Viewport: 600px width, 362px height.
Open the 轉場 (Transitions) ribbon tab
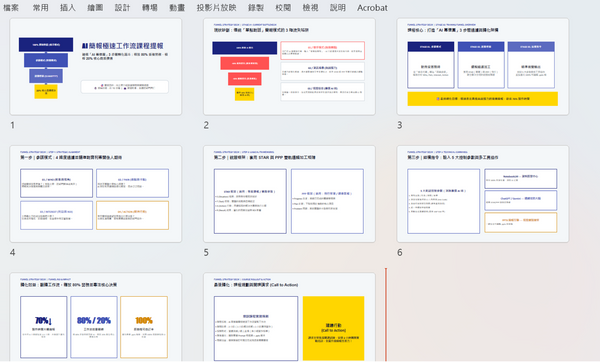click(x=150, y=8)
